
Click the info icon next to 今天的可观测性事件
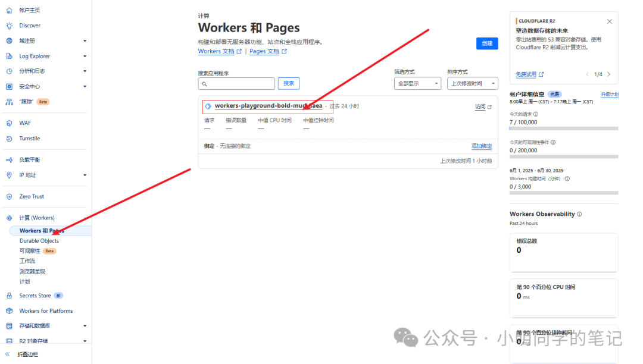point(553,143)
